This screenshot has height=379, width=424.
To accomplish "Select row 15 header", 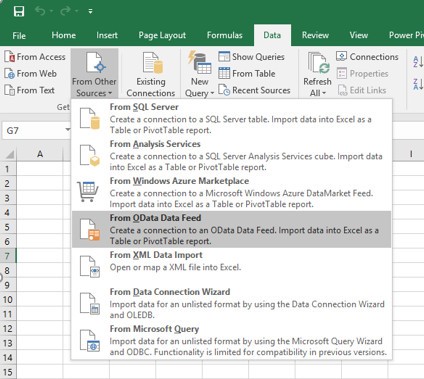I will coord(7,372).
